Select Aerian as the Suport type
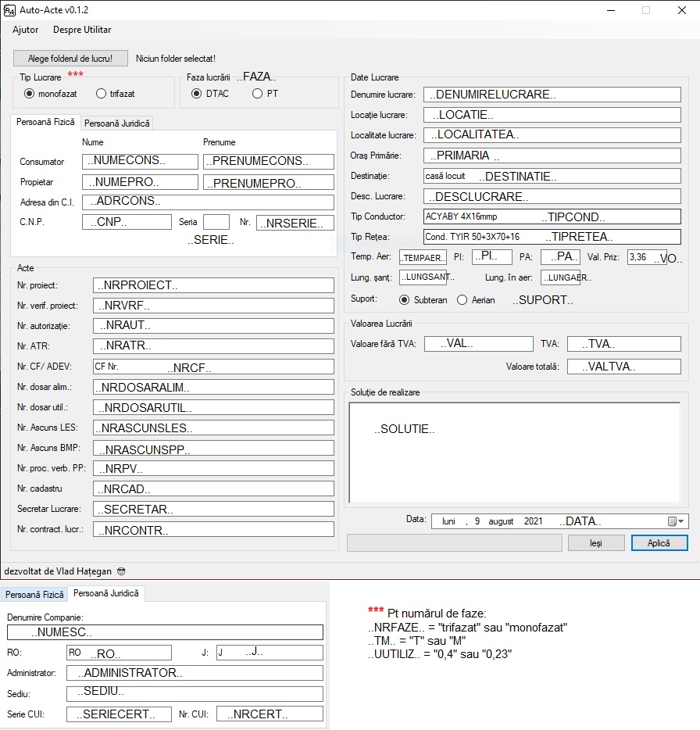The width and height of the screenshot is (700, 730). coord(462,299)
